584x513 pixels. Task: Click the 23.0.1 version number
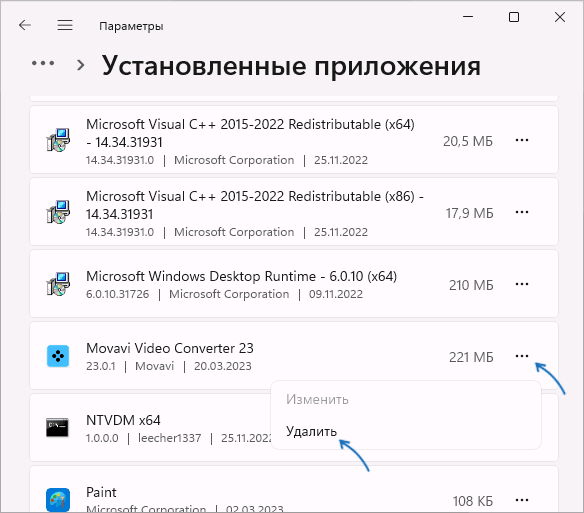pos(101,366)
